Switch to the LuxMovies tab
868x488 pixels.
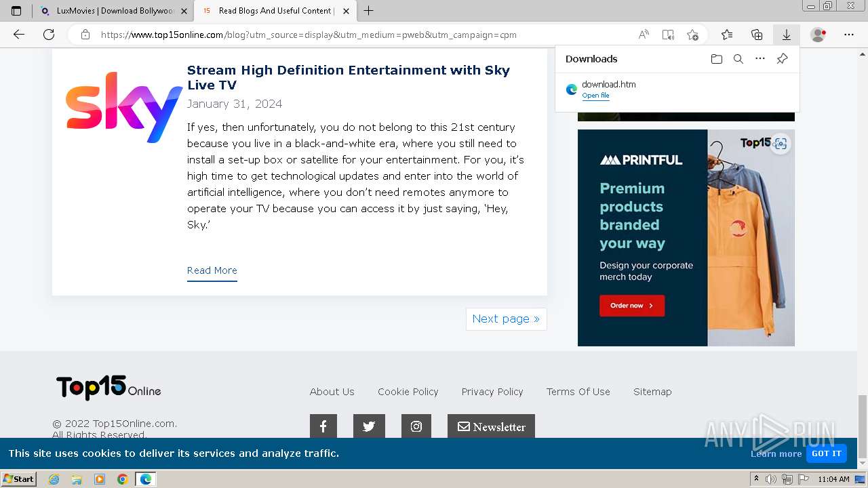click(112, 11)
